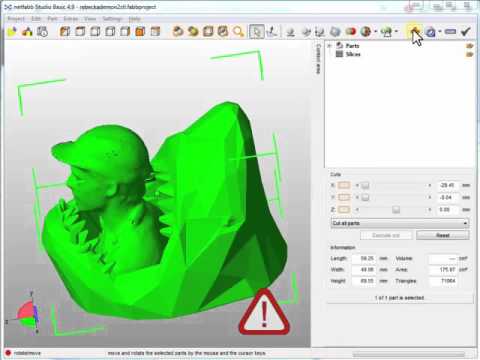The height and width of the screenshot is (360, 480).
Task: Toggle the X cut plane button
Action: click(344, 185)
